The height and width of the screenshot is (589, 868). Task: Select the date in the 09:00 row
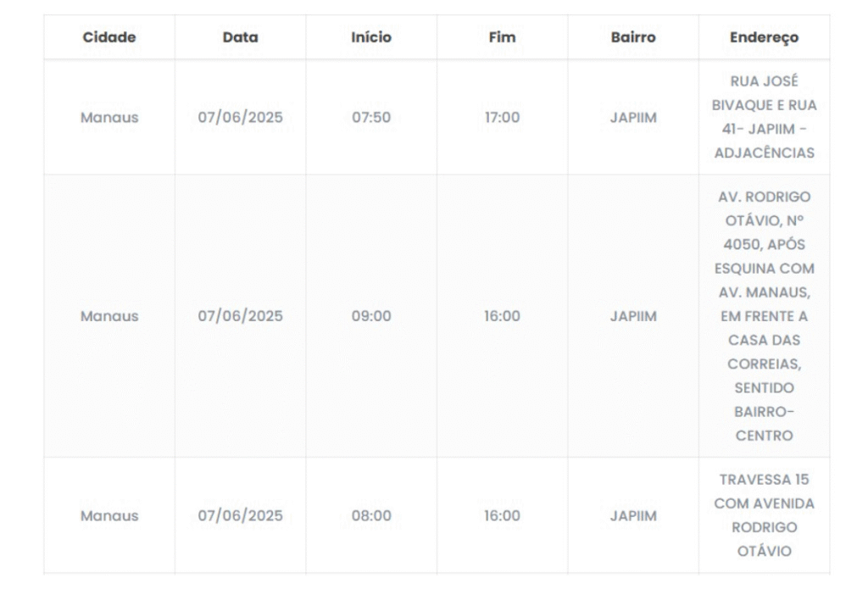click(240, 316)
